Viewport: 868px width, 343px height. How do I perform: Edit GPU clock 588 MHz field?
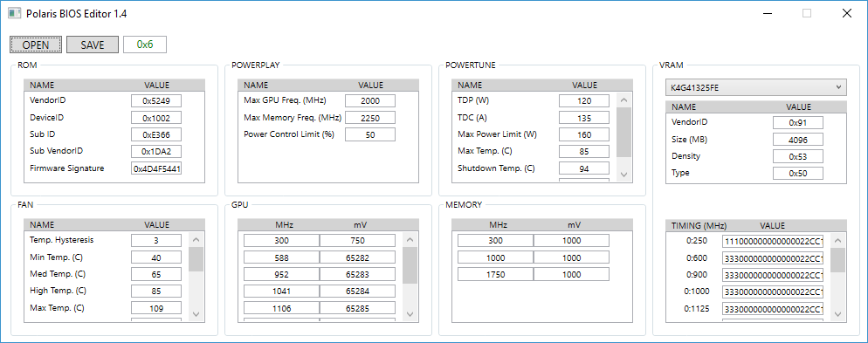281,257
